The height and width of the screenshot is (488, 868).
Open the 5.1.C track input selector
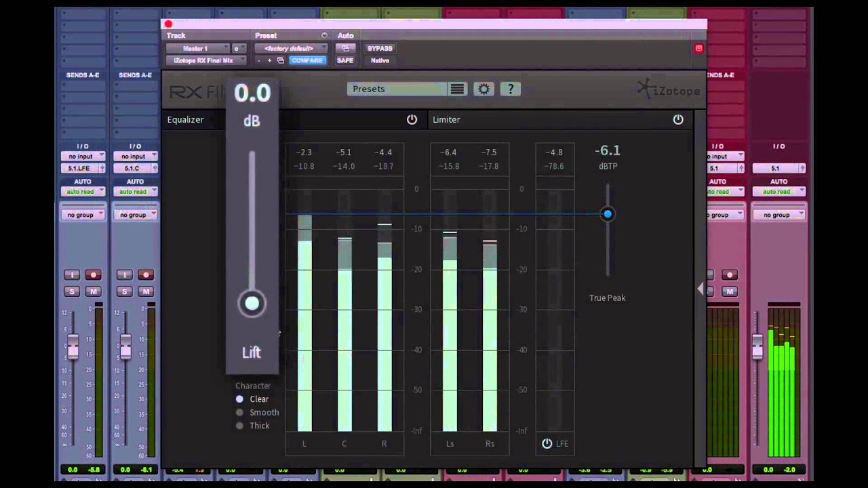click(x=136, y=156)
